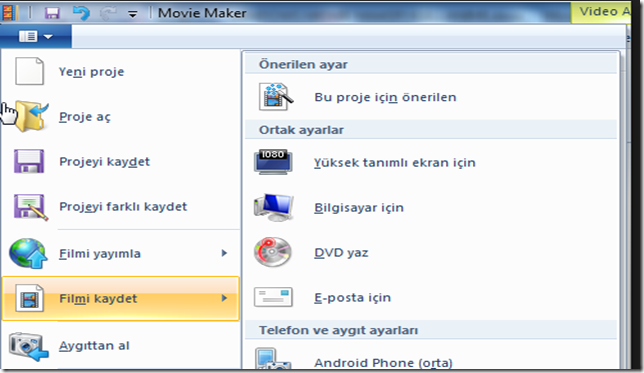Click the envelope E-posta için icon
The image size is (644, 373).
click(x=273, y=297)
